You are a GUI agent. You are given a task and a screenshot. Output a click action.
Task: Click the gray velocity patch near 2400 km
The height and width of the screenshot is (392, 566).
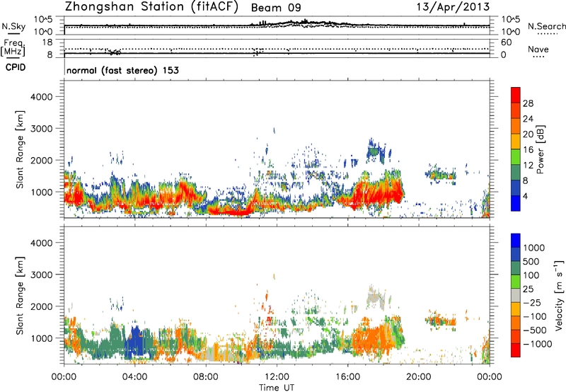376,298
